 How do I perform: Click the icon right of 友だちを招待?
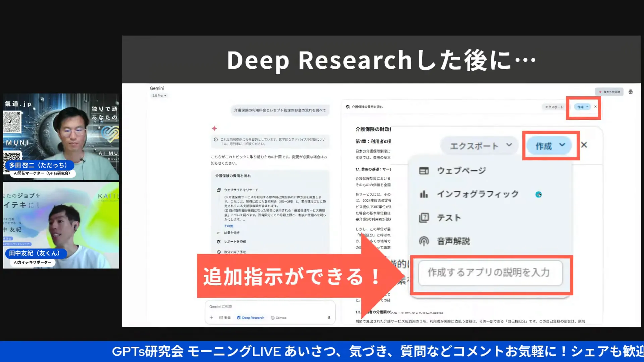(631, 92)
